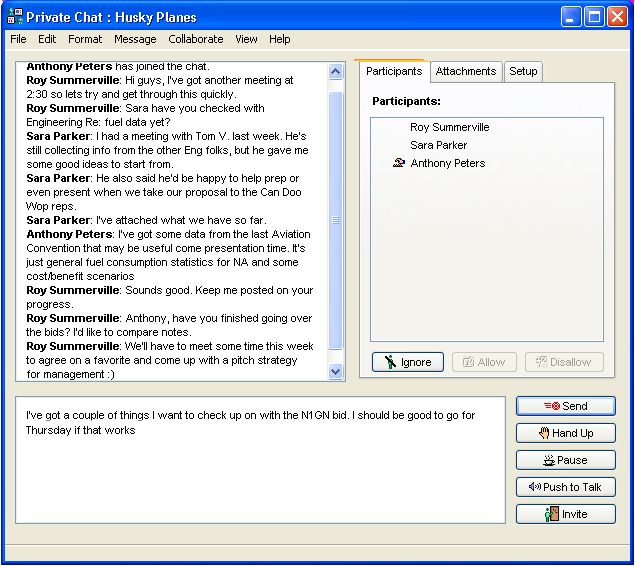Select Sara Parker in participants list
The width and height of the screenshot is (635, 566).
[x=438, y=146]
